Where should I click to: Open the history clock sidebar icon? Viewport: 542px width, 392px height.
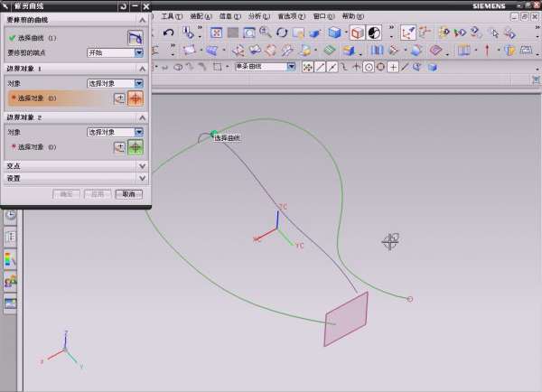tap(11, 215)
